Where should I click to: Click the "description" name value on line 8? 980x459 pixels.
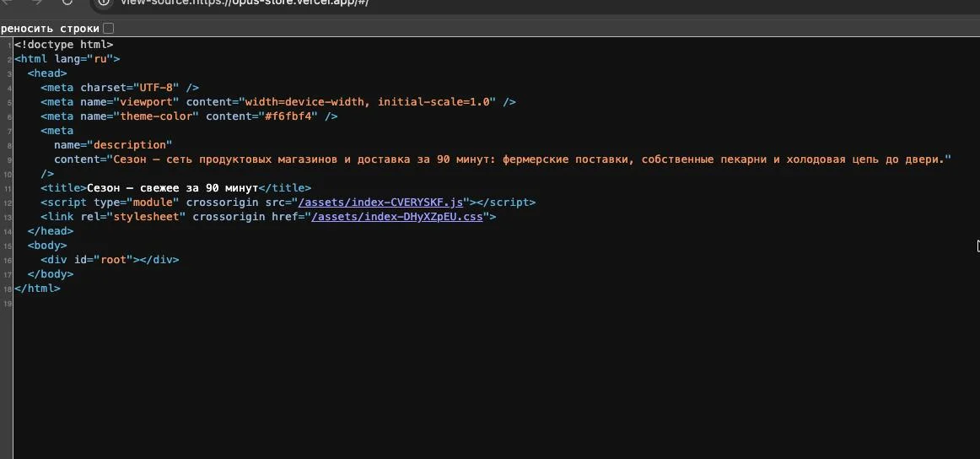[129, 145]
